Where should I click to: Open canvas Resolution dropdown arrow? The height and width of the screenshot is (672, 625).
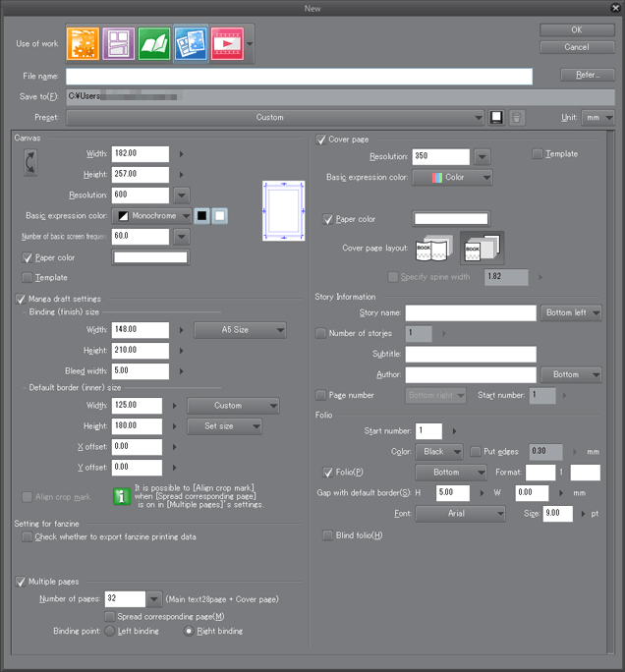pos(182,196)
